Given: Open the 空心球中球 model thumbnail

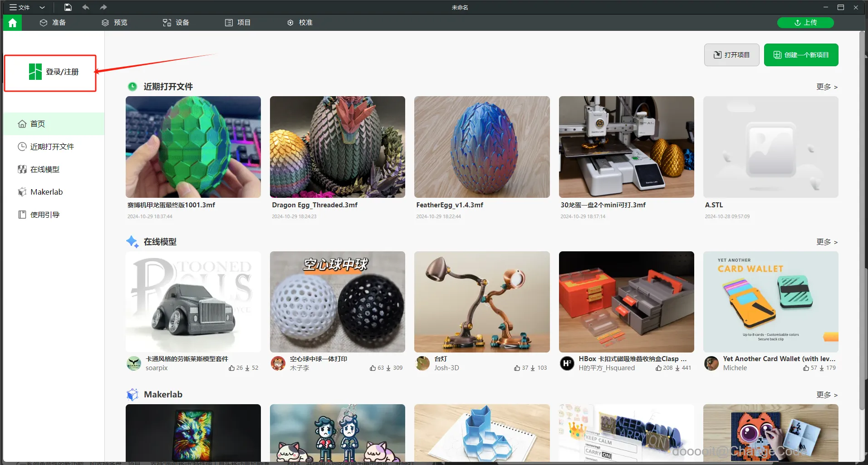Looking at the screenshot, I should pos(338,302).
